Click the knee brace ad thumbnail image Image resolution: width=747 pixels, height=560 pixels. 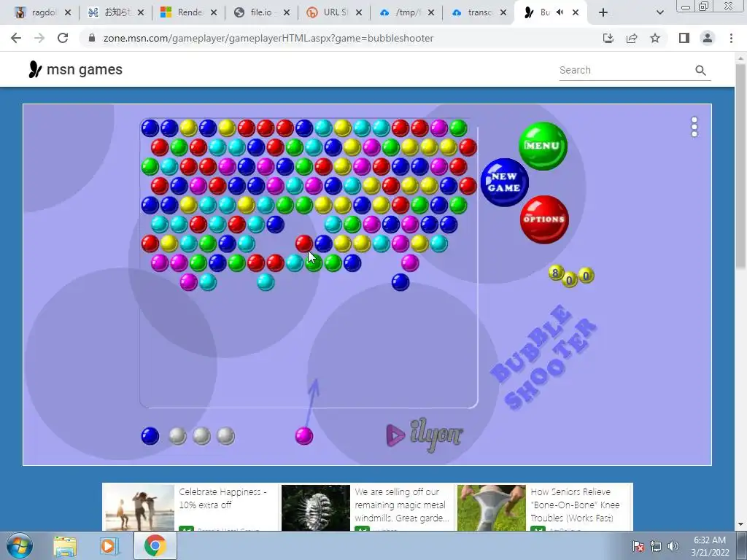(491, 507)
